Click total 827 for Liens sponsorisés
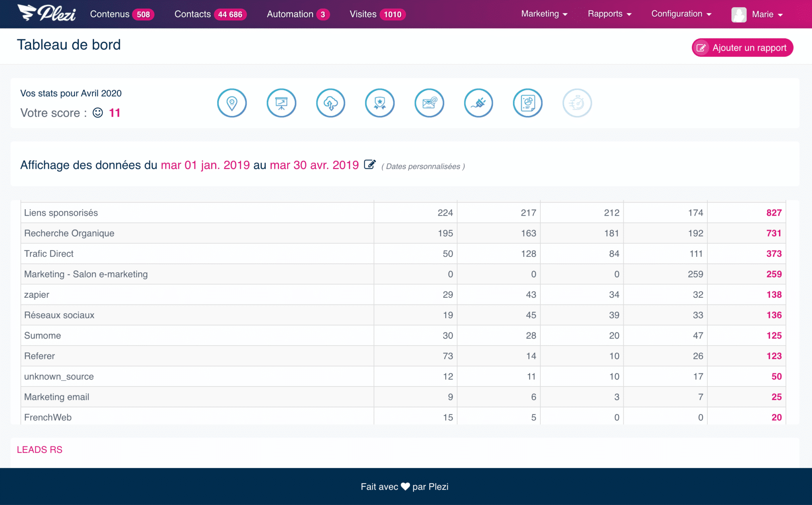Screen dimensions: 812x505 pyautogui.click(x=774, y=213)
